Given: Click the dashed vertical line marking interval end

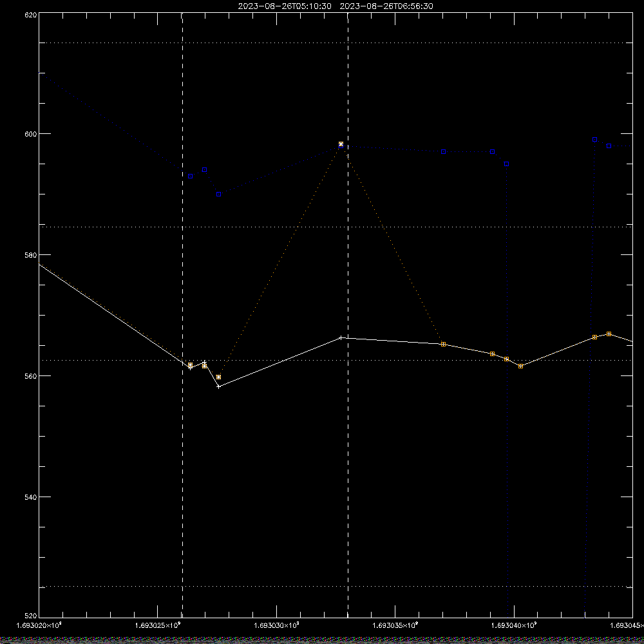Looking at the screenshot, I should pyautogui.click(x=348, y=315).
